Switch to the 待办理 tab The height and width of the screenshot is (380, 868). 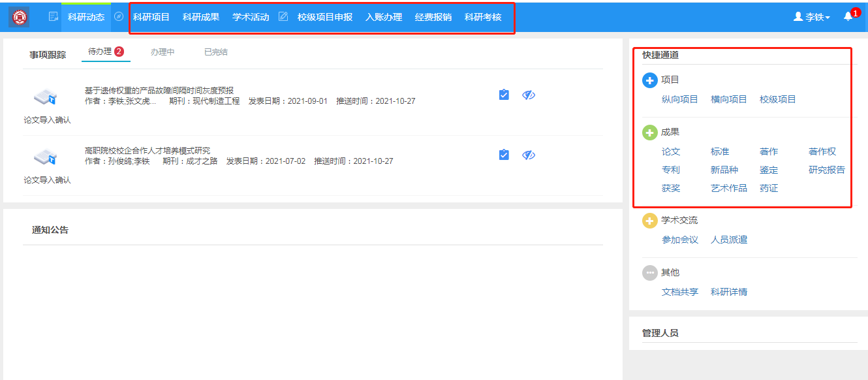tap(106, 52)
